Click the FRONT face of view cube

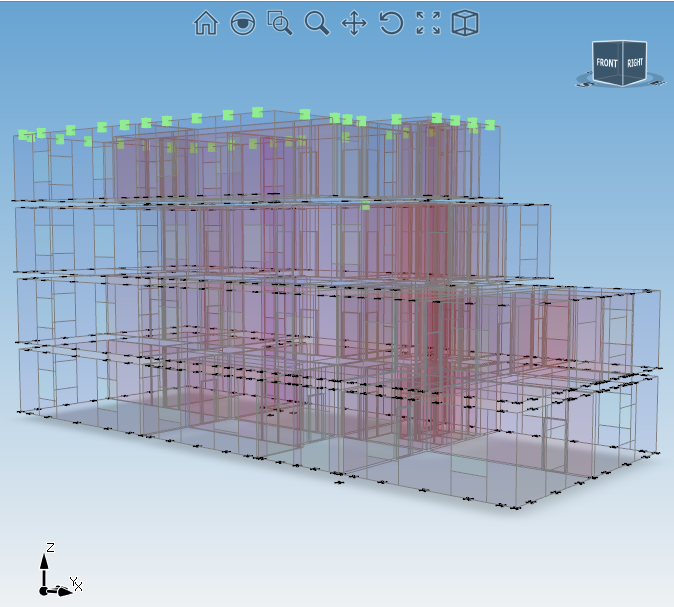pos(606,64)
